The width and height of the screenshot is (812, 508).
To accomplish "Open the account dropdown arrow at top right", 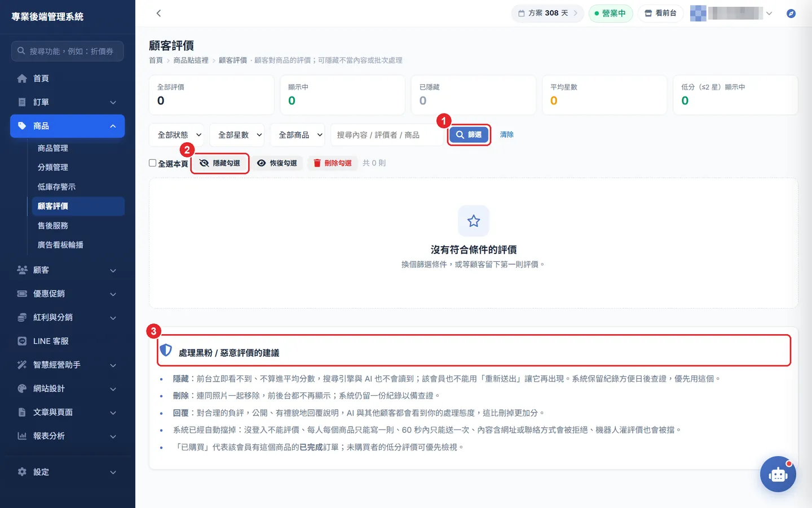I will (x=769, y=13).
